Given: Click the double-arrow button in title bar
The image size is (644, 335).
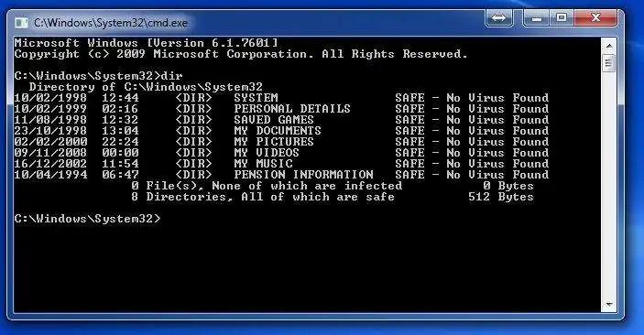Looking at the screenshot, I should tap(498, 18).
